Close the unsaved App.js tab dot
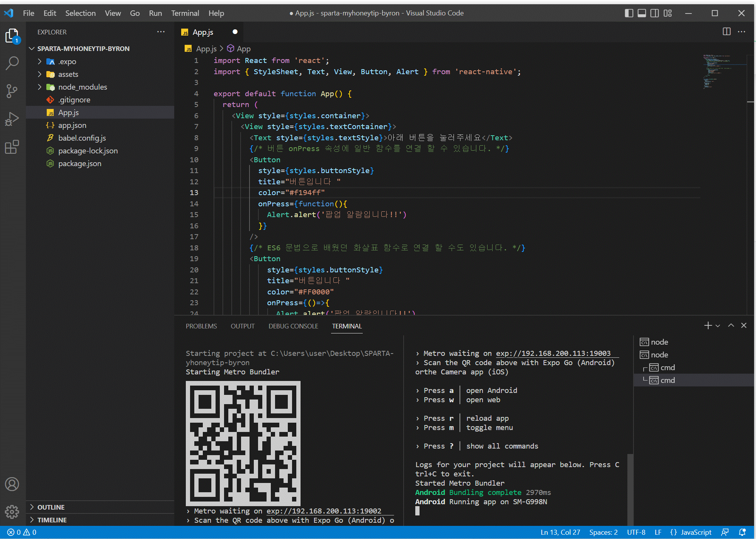 point(235,32)
